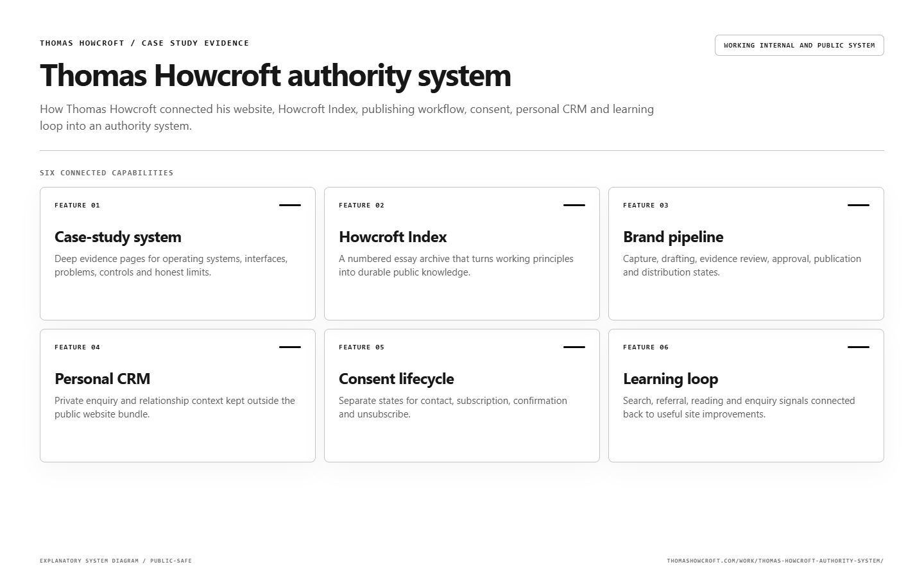Click the Feature 06 label
Viewport: 924px width, 578px height.
point(646,347)
